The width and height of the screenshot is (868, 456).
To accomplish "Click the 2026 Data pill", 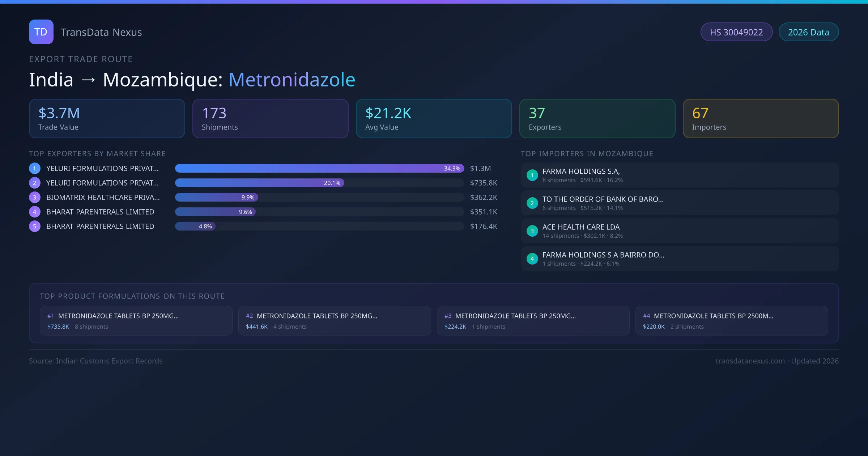I will coord(808,32).
